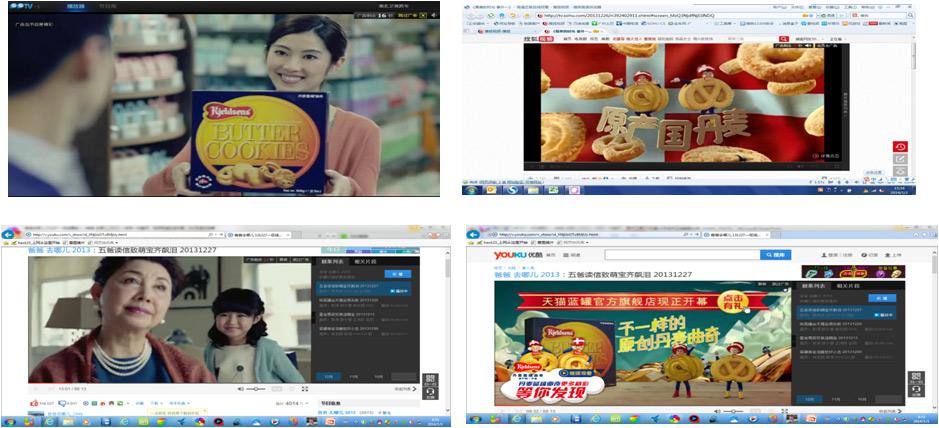Select the 相关片段 tab beside the grandmother video
The width and height of the screenshot is (939, 428).
(364, 262)
